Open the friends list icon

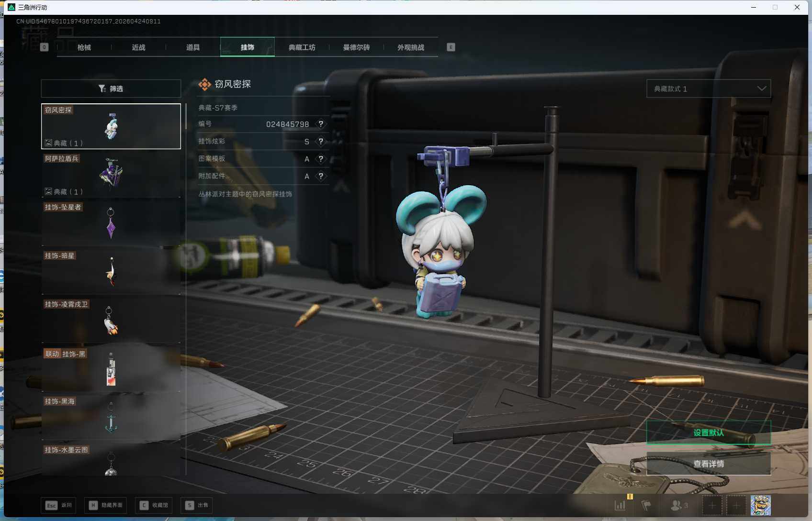click(x=678, y=505)
